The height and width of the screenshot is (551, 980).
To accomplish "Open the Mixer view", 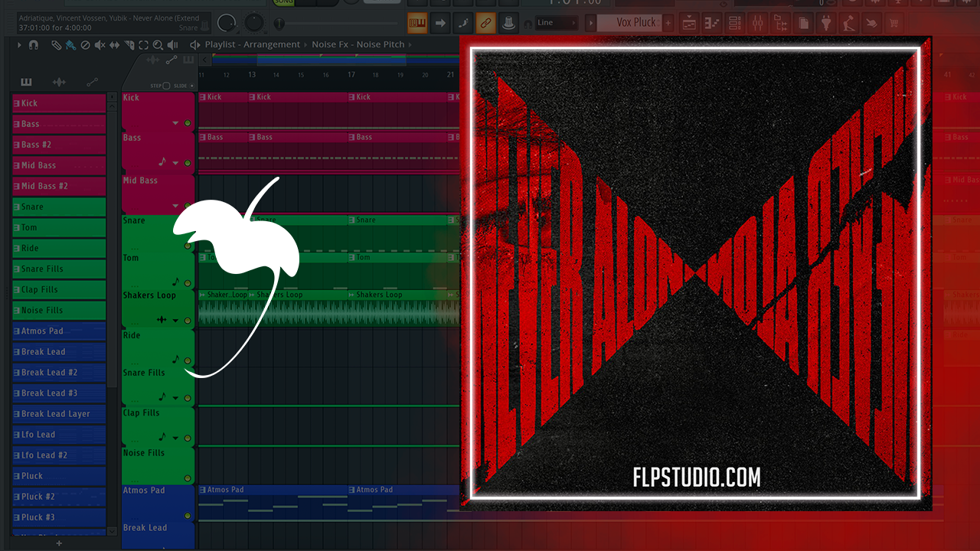I will [x=756, y=23].
